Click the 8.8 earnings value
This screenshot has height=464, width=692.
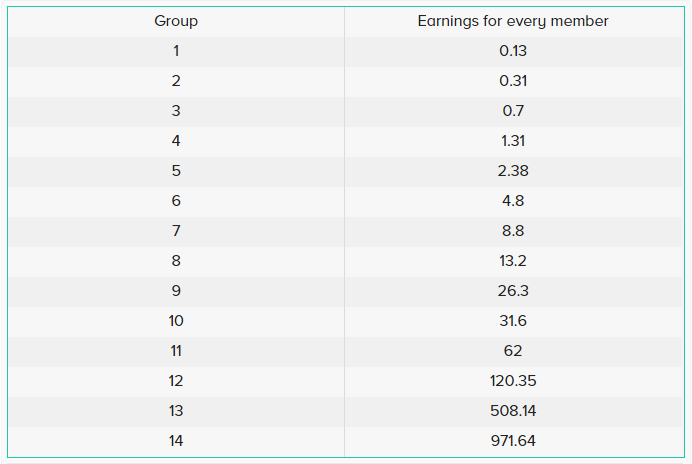tap(513, 231)
